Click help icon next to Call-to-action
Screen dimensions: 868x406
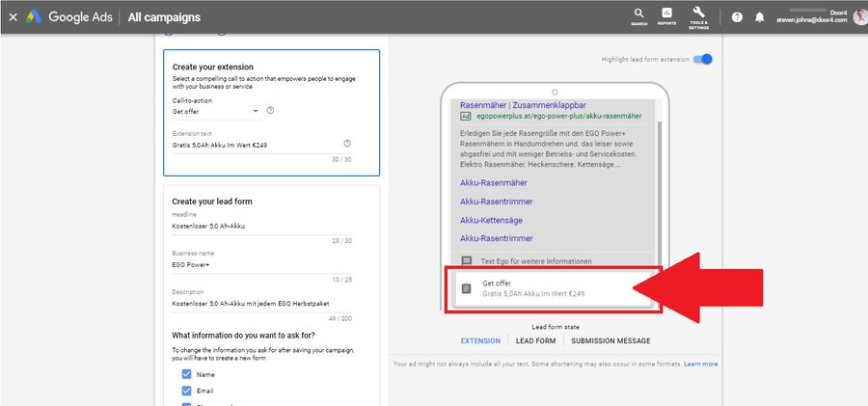click(270, 110)
